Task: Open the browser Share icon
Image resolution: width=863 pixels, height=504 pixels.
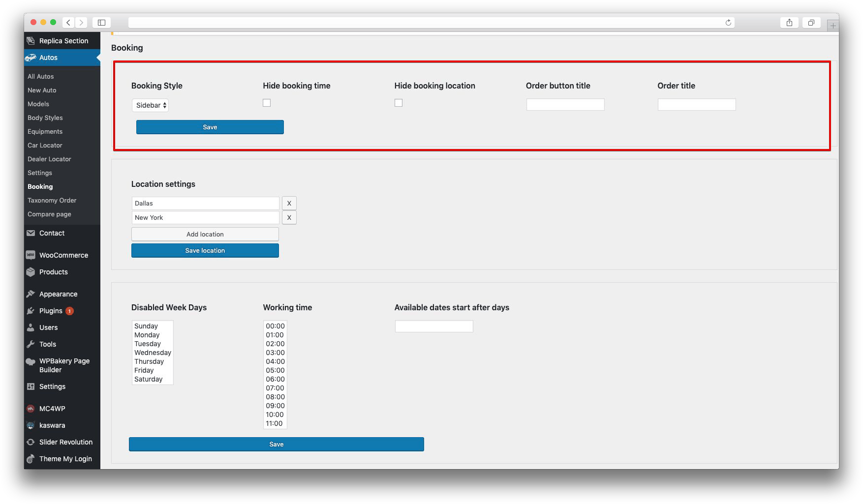Action: (789, 23)
